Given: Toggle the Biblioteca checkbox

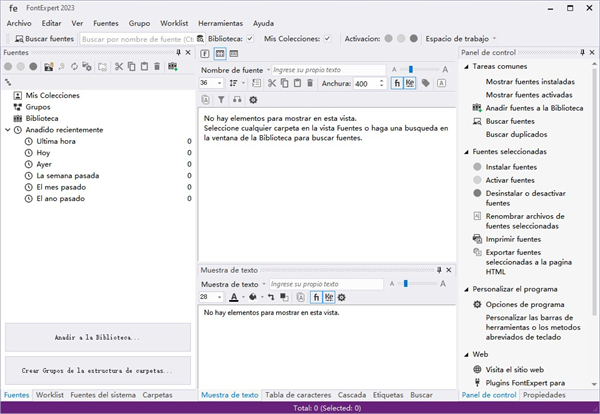Looking at the screenshot, I should [x=250, y=38].
